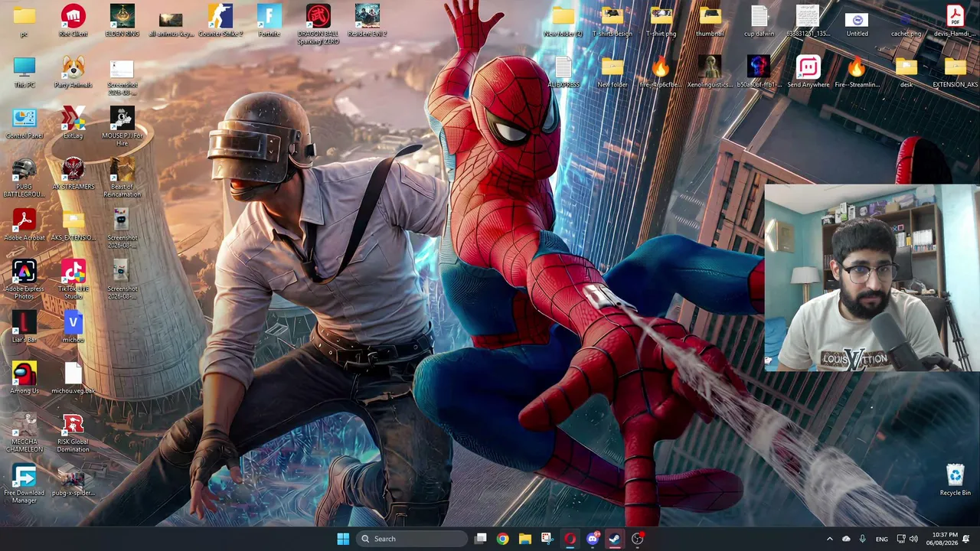Select the Recycle Bin icon
980x551 pixels.
[955, 481]
